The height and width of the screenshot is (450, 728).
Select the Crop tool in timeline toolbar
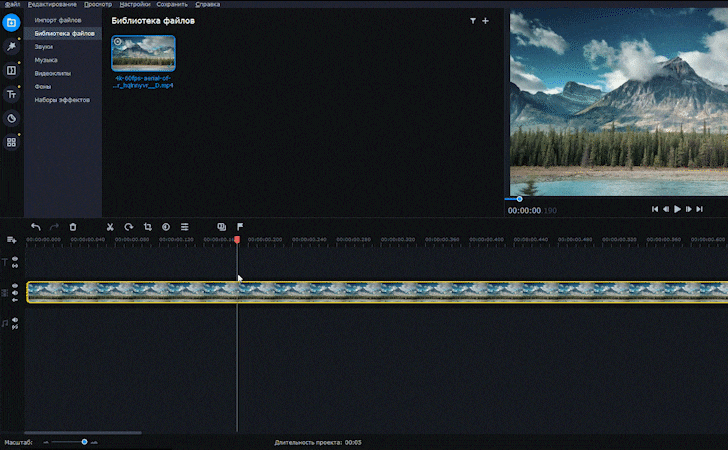[x=147, y=227]
